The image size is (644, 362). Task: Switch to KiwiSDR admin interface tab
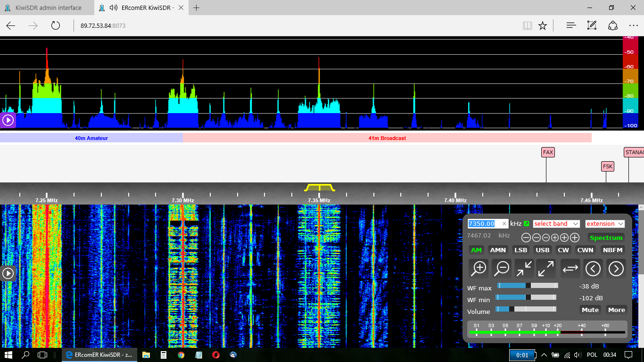pyautogui.click(x=48, y=8)
